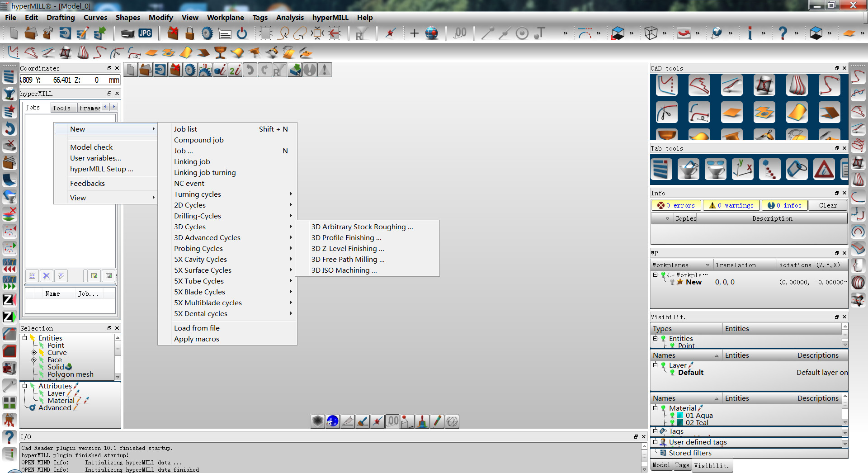Open the workplane axes icon in Tab tools
Screen dimensions: 868x473
point(743,170)
